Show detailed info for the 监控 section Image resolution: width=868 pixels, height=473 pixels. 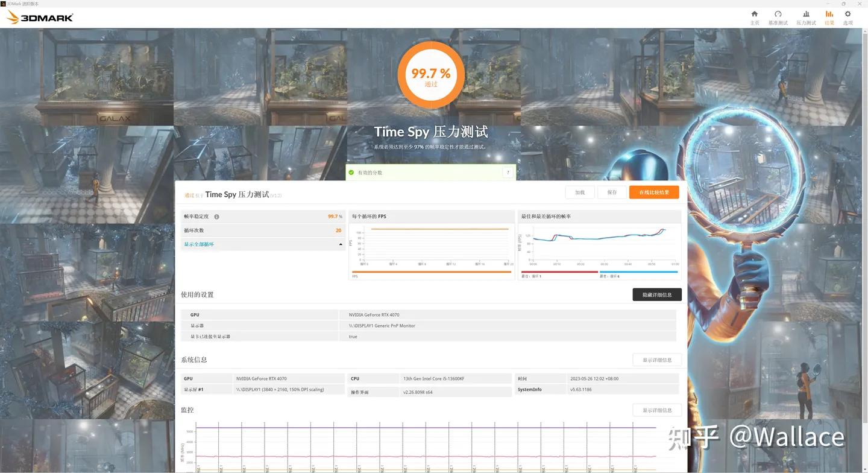pyautogui.click(x=656, y=410)
